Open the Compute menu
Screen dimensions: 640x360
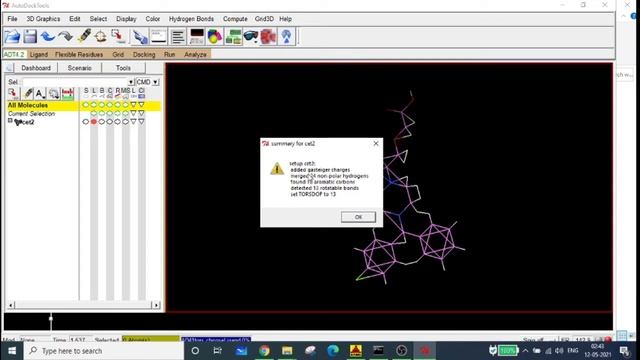pos(235,19)
